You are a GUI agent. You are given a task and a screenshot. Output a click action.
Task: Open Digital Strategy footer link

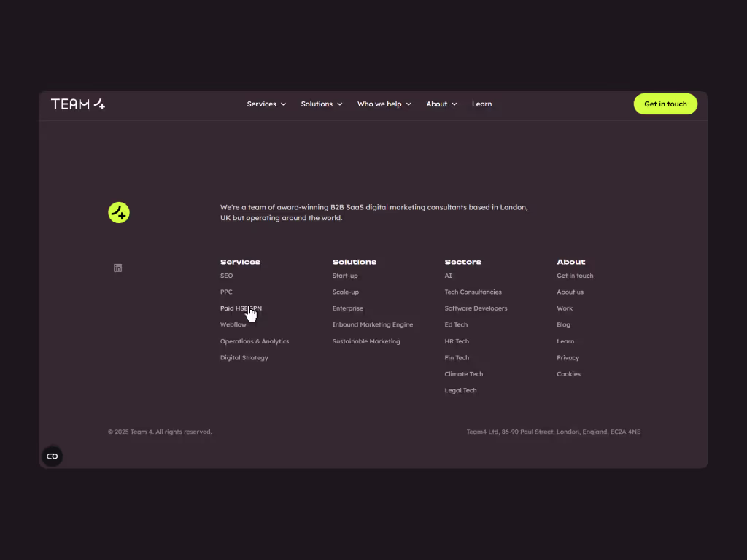tap(244, 357)
